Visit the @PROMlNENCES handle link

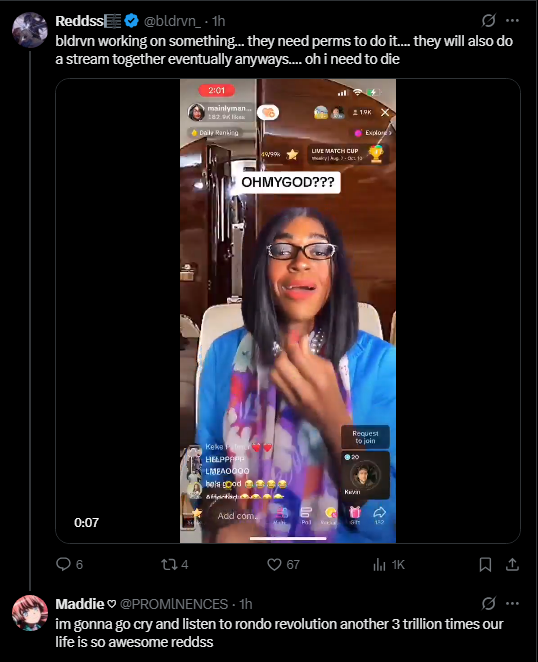tap(174, 604)
